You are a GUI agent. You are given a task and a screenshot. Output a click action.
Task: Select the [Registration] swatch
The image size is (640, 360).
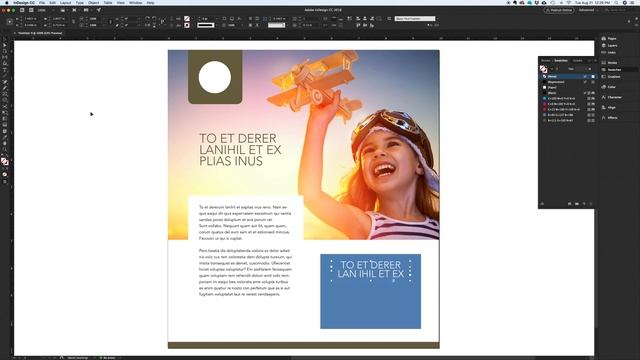[567, 82]
